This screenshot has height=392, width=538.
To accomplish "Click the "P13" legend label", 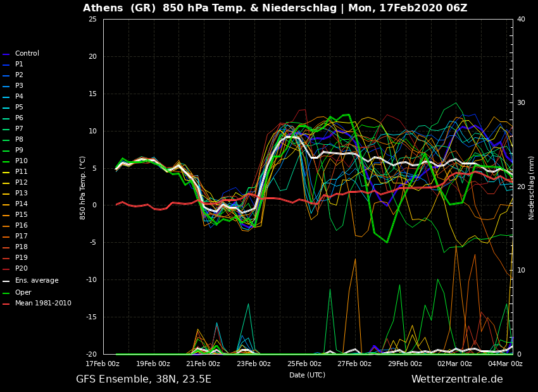I will coord(22,193).
